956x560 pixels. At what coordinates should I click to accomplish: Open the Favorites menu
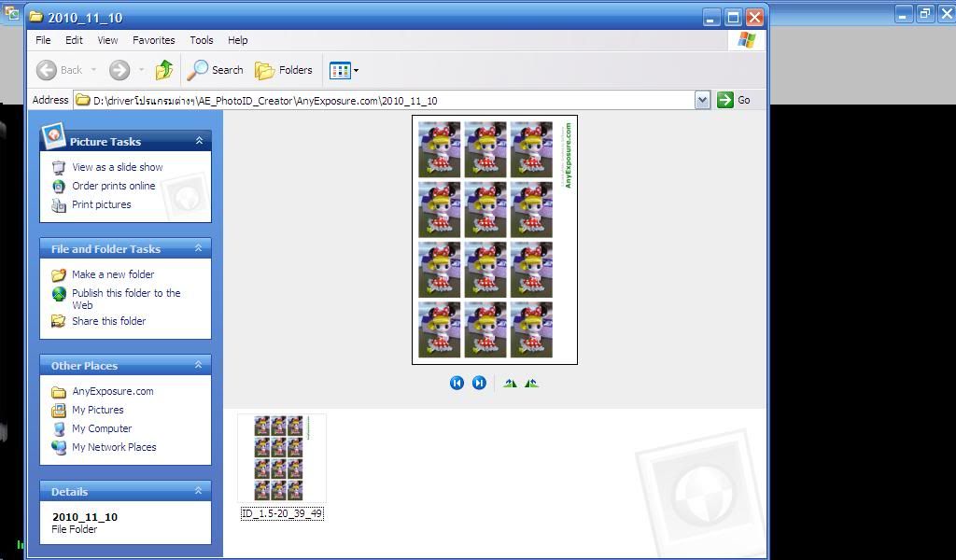coord(154,40)
